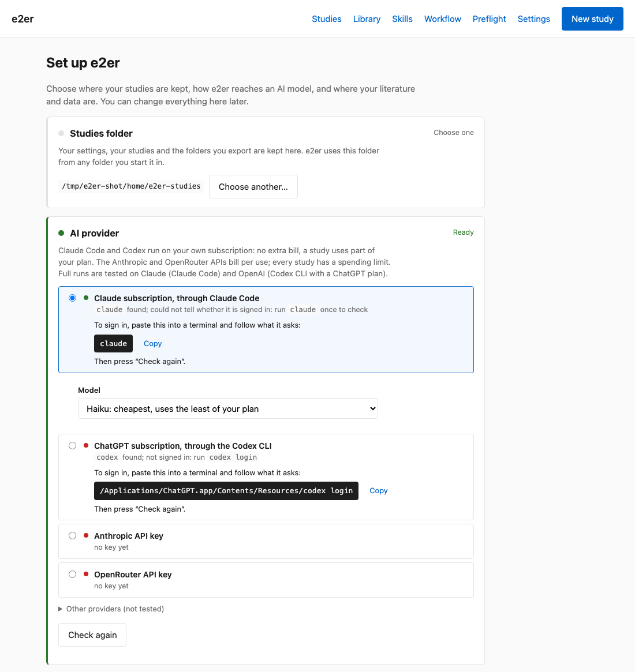635x672 pixels.
Task: Open the Preflight page
Action: [x=489, y=19]
